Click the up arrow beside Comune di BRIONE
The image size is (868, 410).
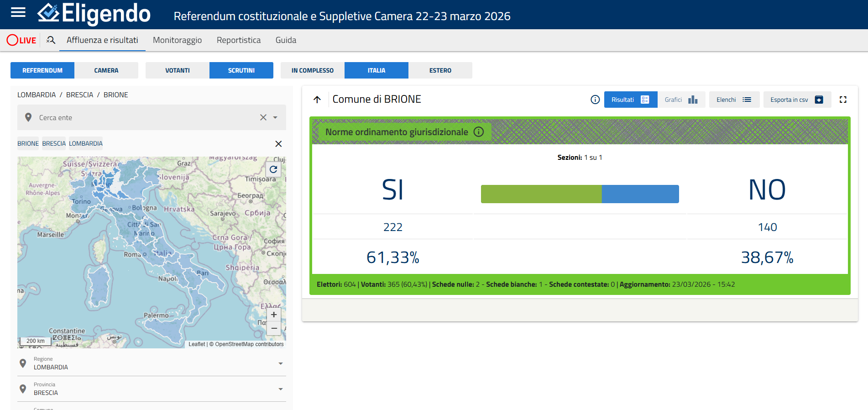[317, 100]
